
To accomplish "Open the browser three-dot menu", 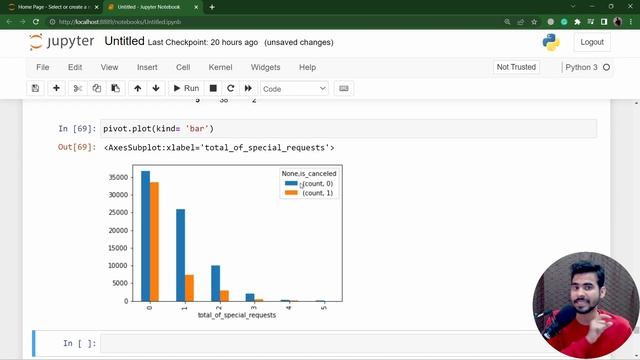I will coord(631,22).
